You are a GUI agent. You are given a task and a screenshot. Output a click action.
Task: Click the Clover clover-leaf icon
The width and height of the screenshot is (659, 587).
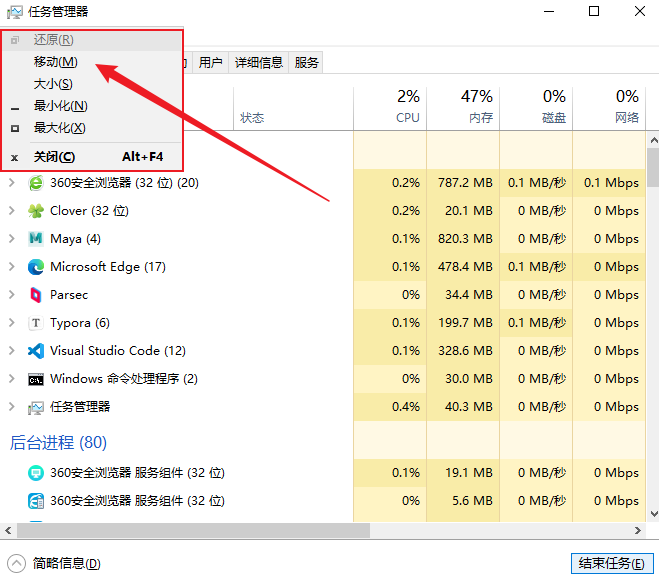click(x=36, y=211)
